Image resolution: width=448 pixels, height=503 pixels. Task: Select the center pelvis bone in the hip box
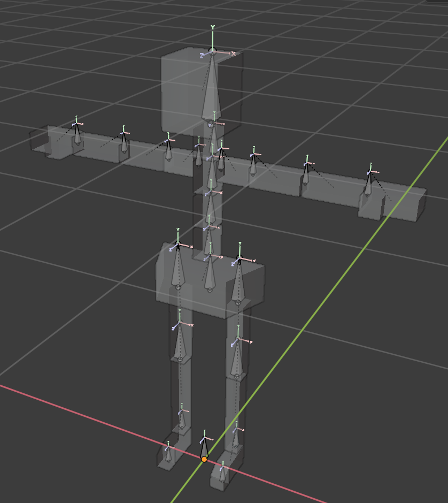tap(210, 275)
